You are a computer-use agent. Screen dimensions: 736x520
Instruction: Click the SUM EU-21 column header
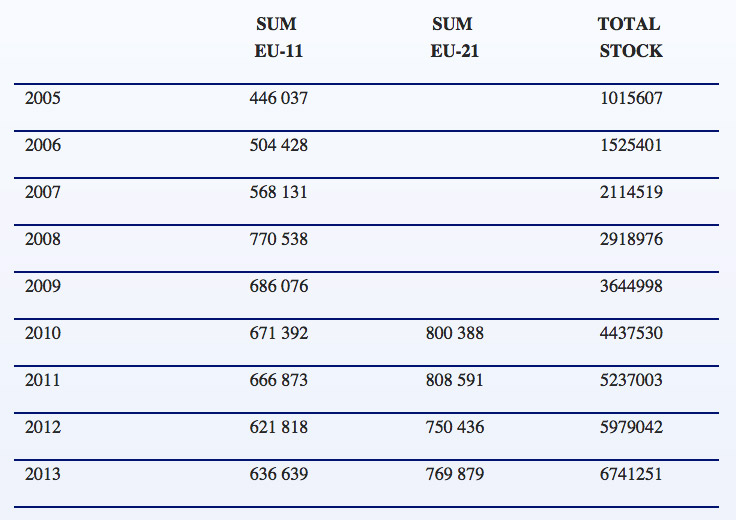pyautogui.click(x=454, y=37)
